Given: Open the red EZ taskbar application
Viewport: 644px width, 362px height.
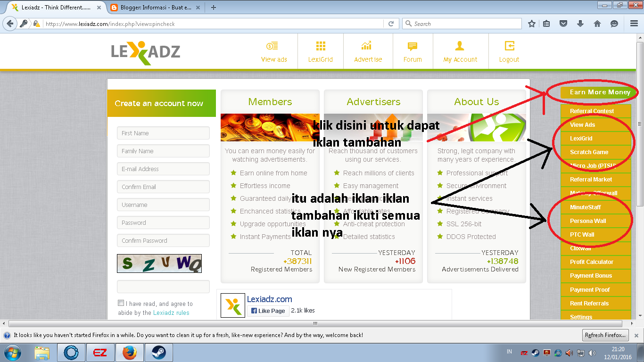Looking at the screenshot, I should [x=100, y=353].
